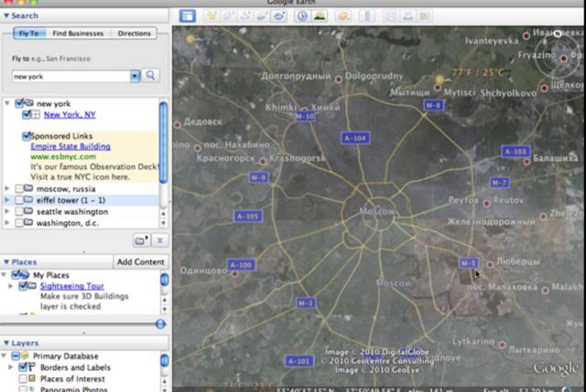Toggle the sidebar panel toolbar button

pos(188,16)
